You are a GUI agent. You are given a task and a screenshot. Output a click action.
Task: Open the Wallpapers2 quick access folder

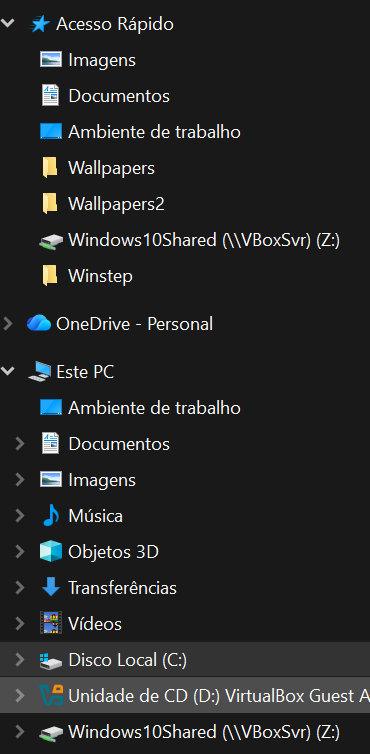pyautogui.click(x=116, y=204)
